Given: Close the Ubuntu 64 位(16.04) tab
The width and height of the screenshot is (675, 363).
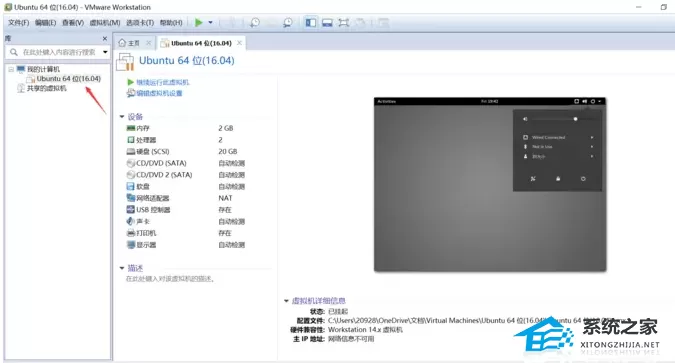Looking at the screenshot, I should click(x=239, y=43).
